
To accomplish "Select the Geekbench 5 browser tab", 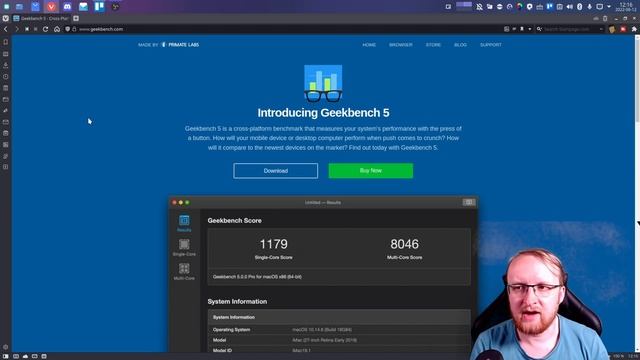I will tap(41, 18).
